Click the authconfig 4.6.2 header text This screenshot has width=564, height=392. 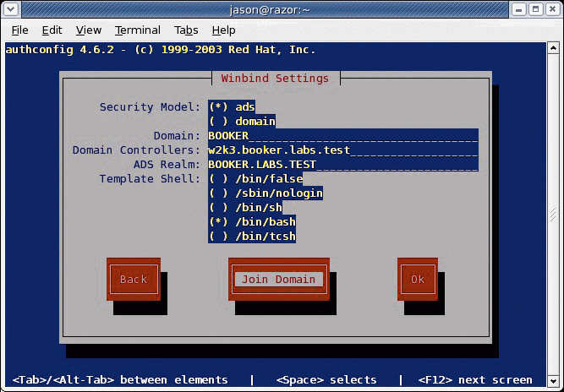pyautogui.click(x=161, y=50)
